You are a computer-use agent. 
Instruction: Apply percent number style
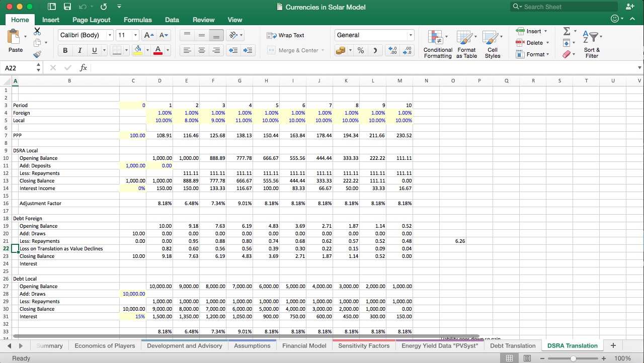click(x=360, y=50)
